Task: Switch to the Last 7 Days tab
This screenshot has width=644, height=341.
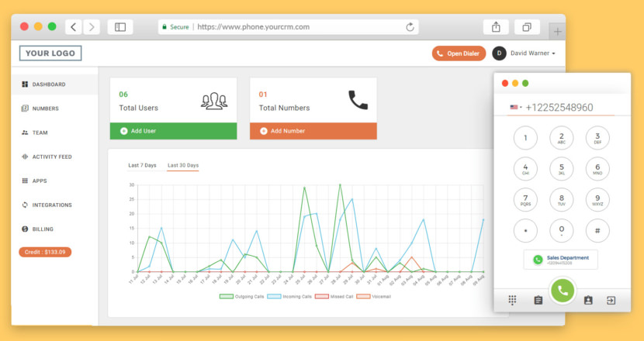Action: [142, 165]
